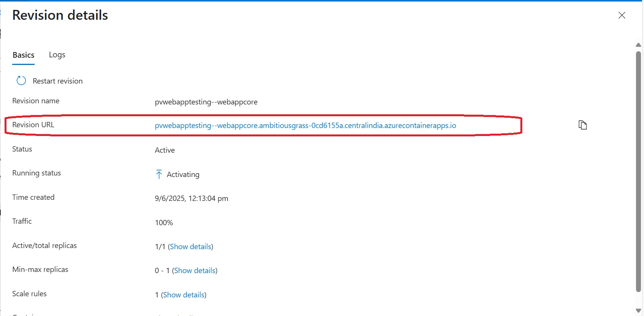Copy the Revision URL using copy icon
Screen dimensions: 644x316
tap(582, 125)
